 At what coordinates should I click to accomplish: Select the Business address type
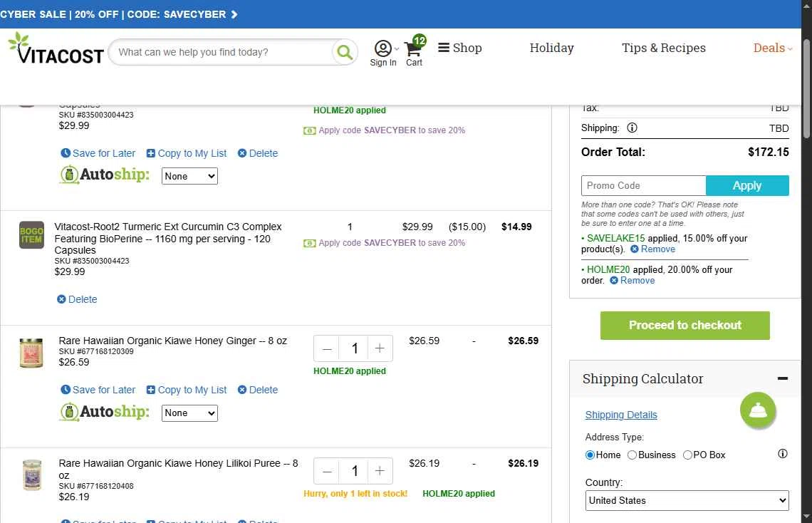coord(632,455)
